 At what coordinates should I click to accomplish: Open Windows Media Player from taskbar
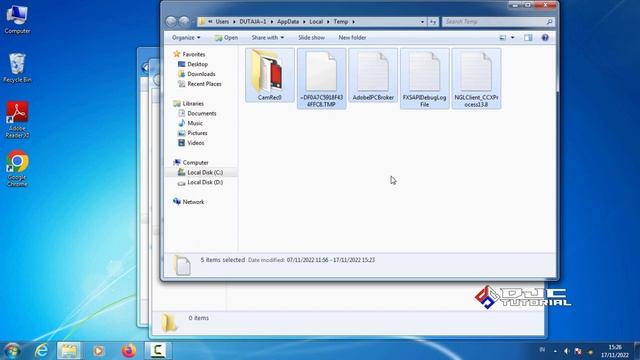tap(98, 351)
